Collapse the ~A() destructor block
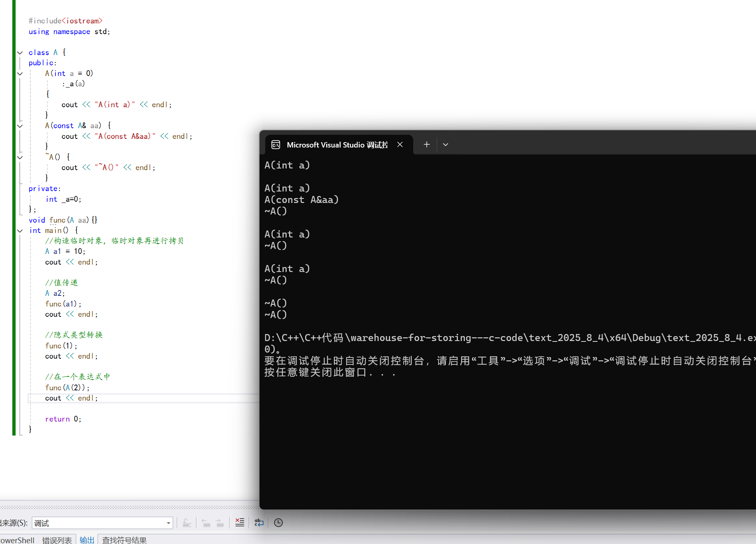 coord(20,157)
